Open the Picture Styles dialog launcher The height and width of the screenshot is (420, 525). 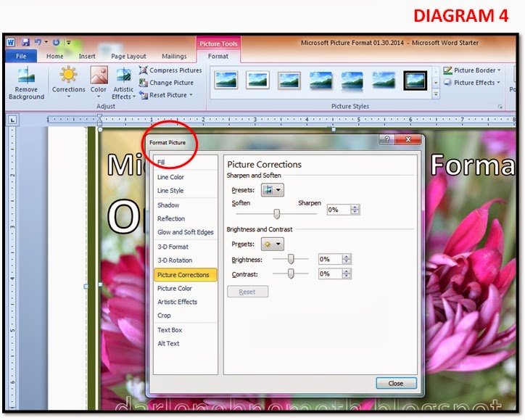pos(500,107)
